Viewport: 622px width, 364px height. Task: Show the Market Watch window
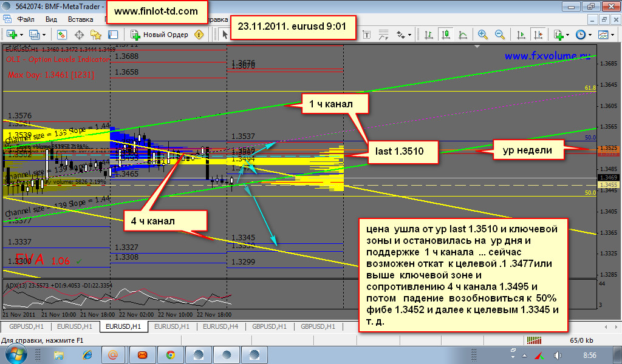pos(61,35)
